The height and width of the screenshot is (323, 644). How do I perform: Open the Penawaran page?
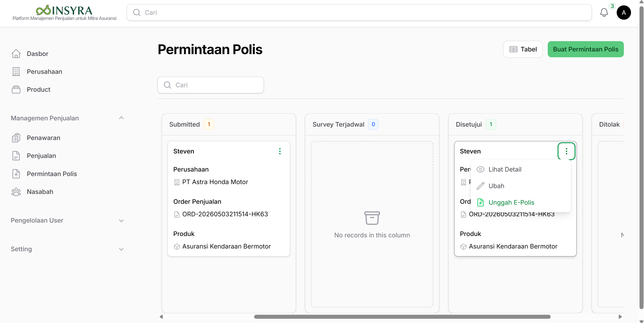(43, 138)
